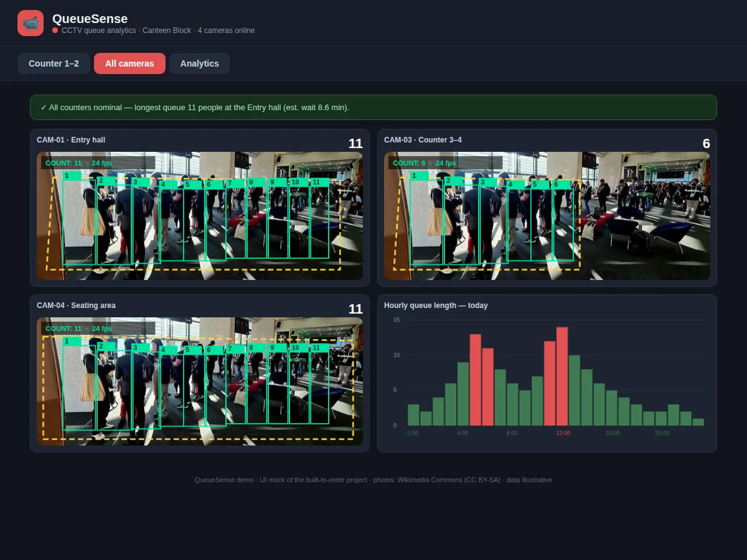Click the Hourly queue length chart title
Screen dimensions: 747x560
tap(436, 306)
